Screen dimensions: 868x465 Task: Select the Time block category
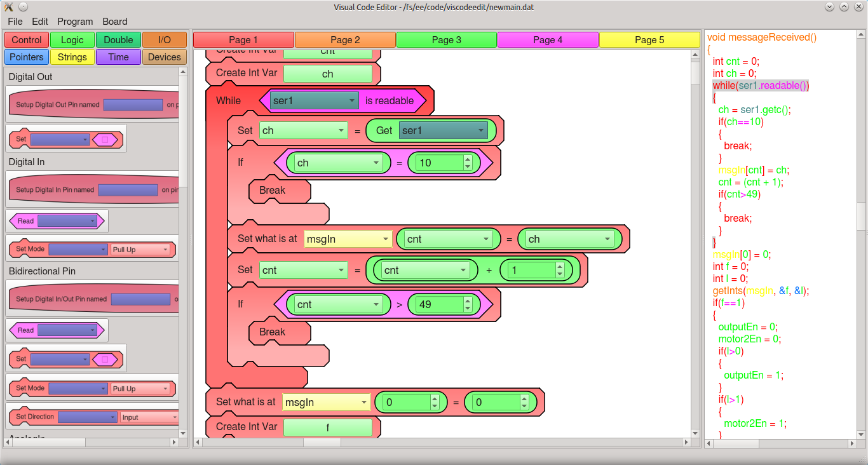118,57
